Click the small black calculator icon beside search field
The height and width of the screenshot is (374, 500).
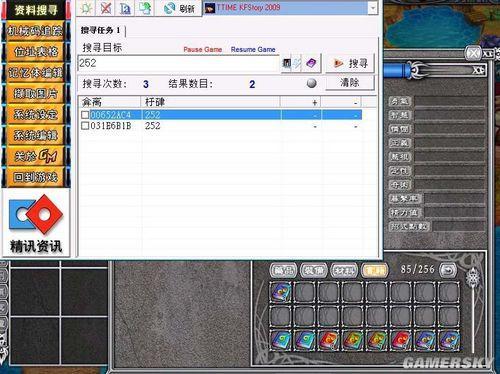[286, 63]
